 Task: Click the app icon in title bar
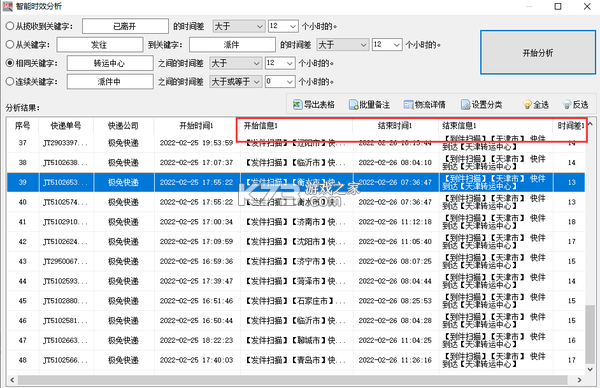coord(8,6)
